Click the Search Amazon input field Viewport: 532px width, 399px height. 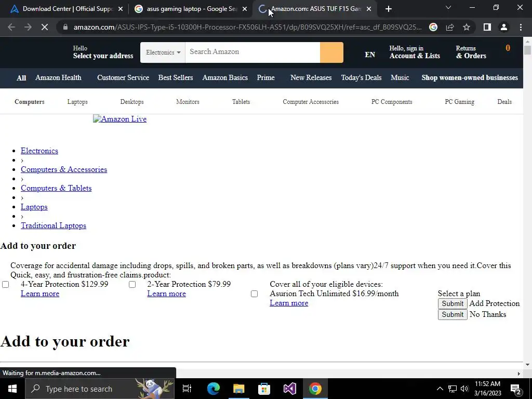pyautogui.click(x=252, y=52)
